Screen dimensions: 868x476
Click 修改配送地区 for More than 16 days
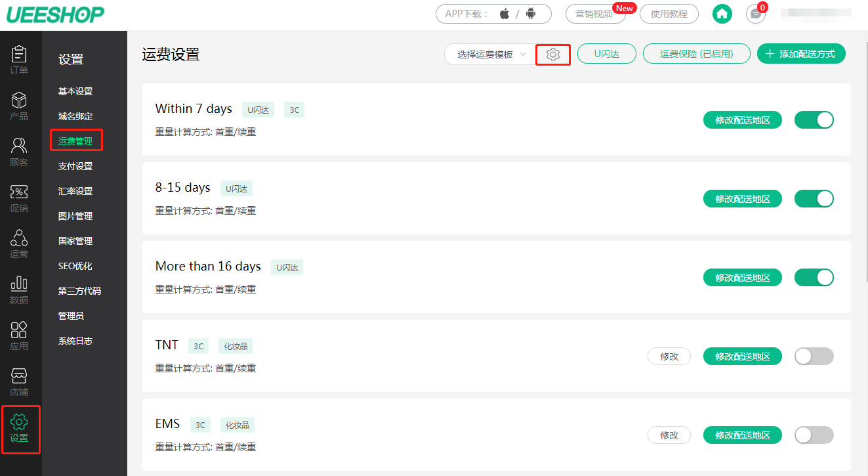pos(743,278)
